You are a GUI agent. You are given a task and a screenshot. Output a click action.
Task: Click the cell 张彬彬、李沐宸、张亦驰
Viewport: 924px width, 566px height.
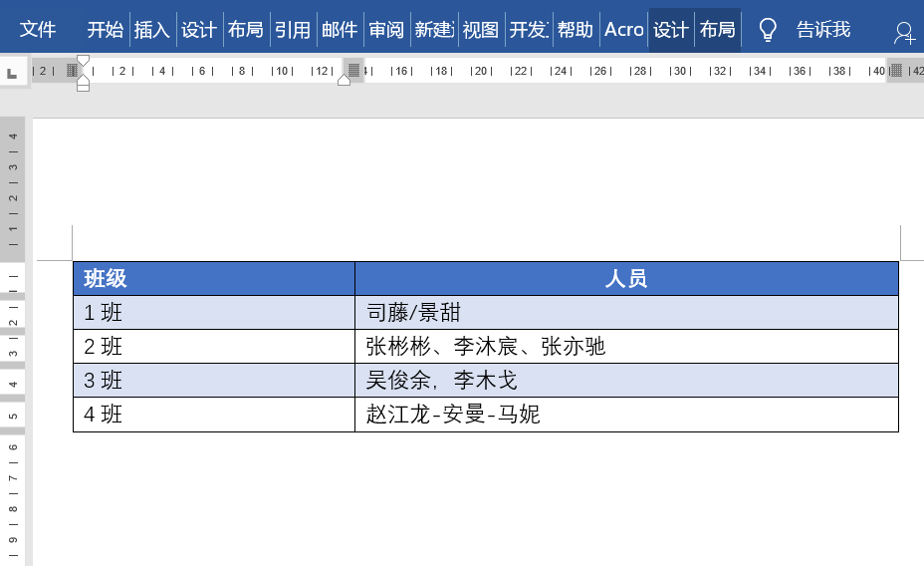[627, 346]
